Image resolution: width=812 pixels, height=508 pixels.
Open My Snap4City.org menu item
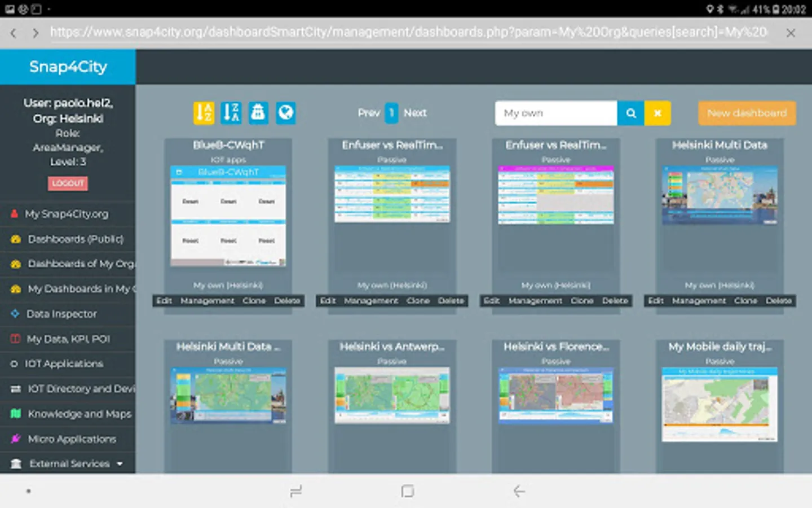[x=68, y=214]
